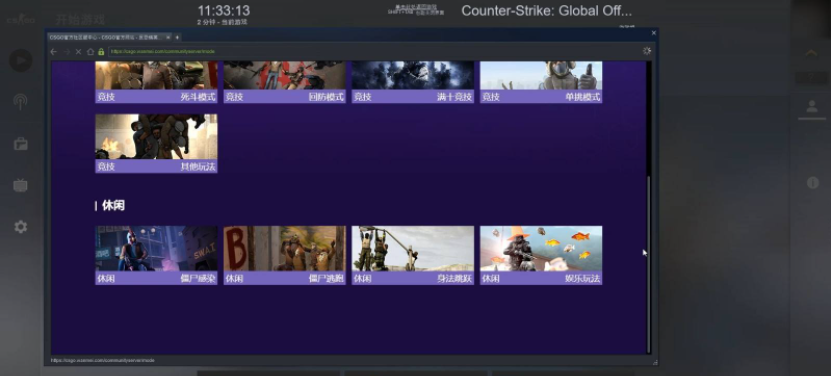Open the broadcast antenna sidebar icon
This screenshot has width=831, height=376.
coord(21,101)
